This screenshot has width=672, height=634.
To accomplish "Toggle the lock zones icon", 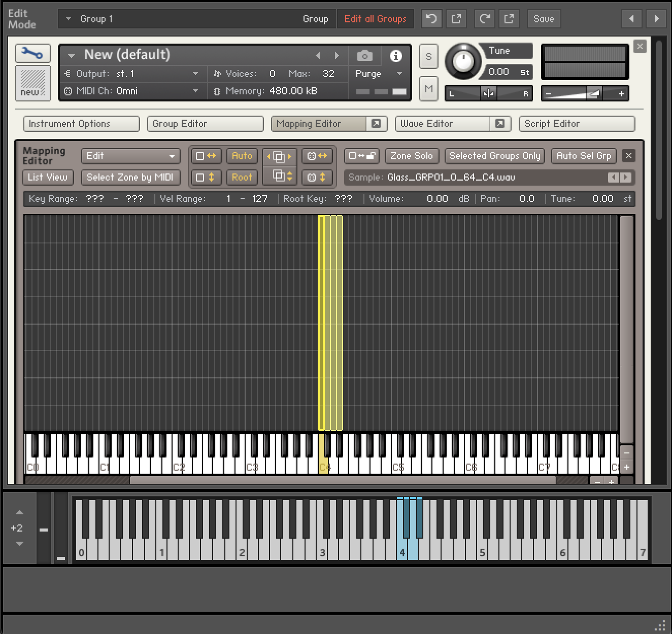I will 361,156.
